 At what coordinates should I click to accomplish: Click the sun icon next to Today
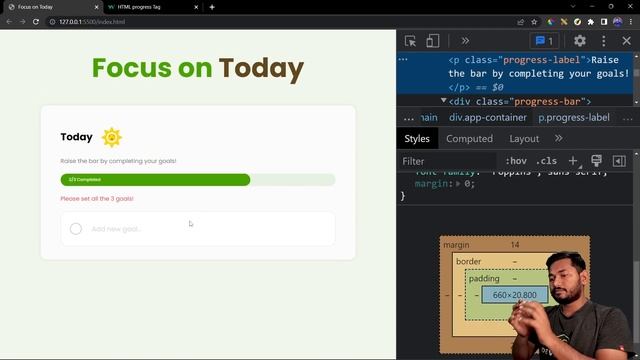tap(111, 137)
